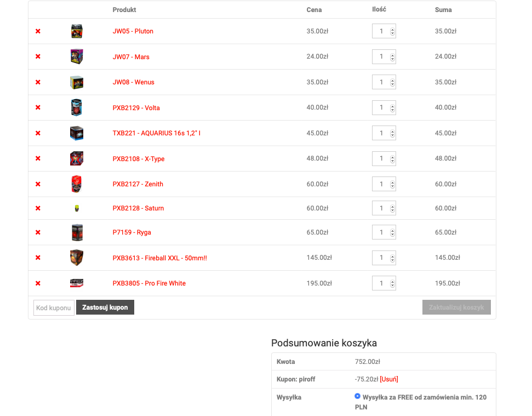
Task: Remove P7159 - Ryga from cart
Action: click(38, 232)
